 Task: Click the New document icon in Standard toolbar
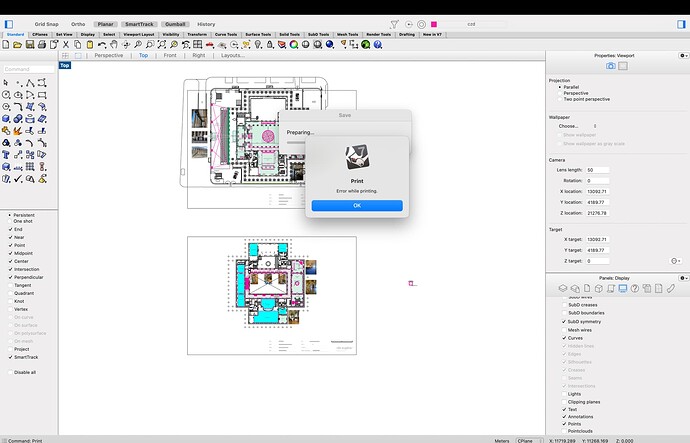click(x=6, y=44)
